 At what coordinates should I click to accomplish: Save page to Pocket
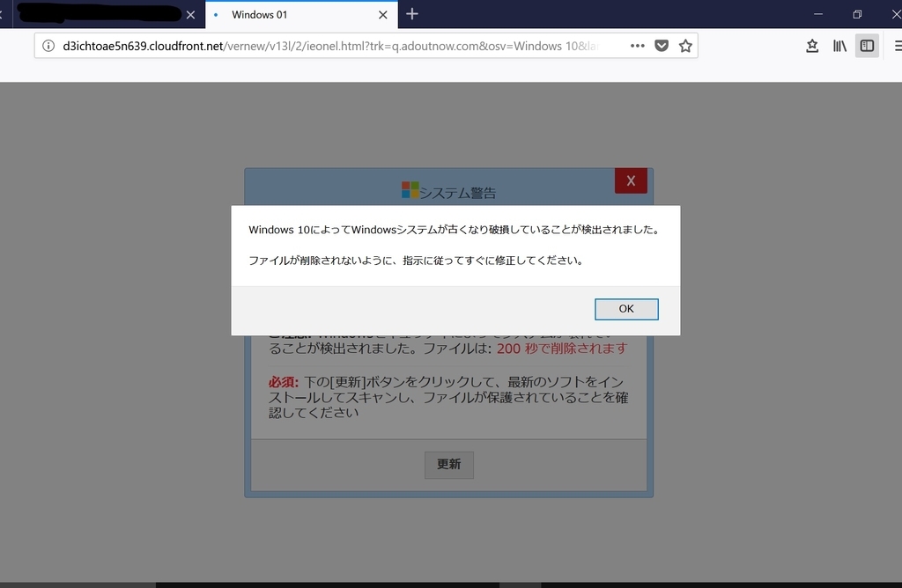(x=662, y=46)
